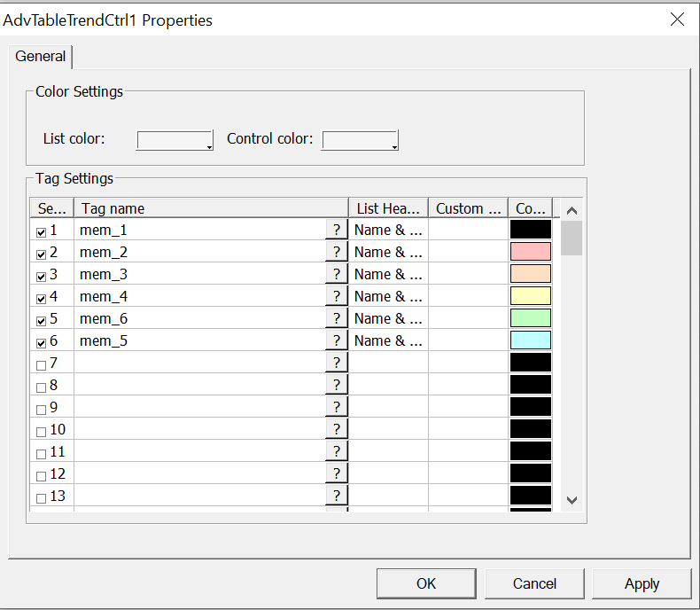700x610 pixels.
Task: Open tag browser for mem_6 row
Action: pyautogui.click(x=337, y=318)
